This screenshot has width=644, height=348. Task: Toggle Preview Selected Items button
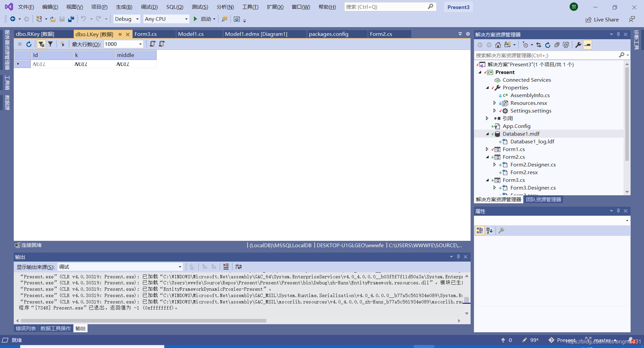587,45
